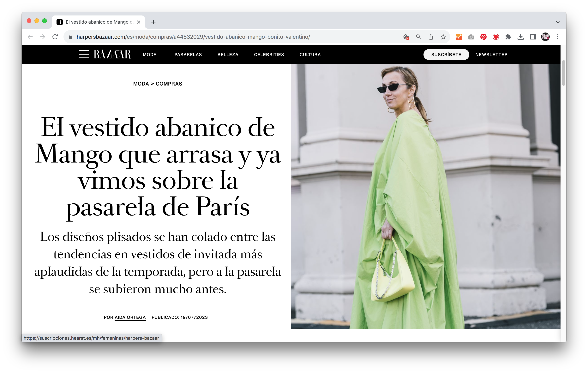
Task: Share this page via the share icon
Action: pos(431,37)
